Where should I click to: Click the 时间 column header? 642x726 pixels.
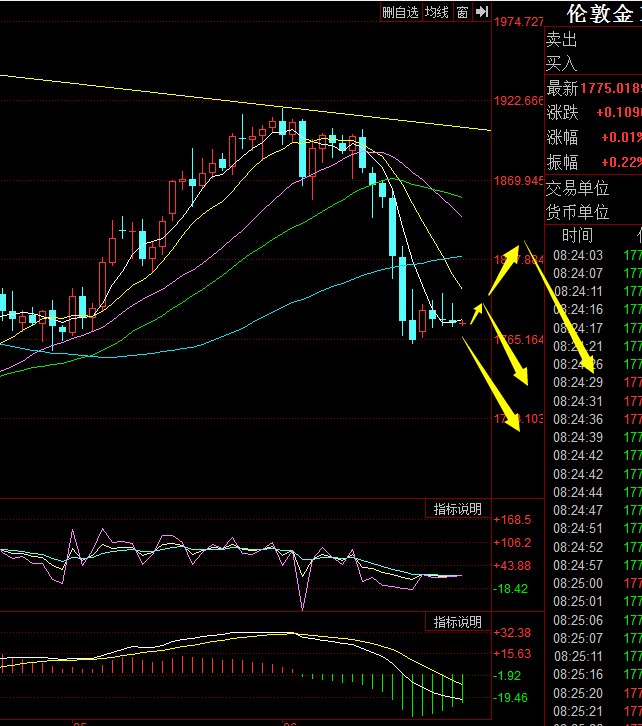[577, 236]
